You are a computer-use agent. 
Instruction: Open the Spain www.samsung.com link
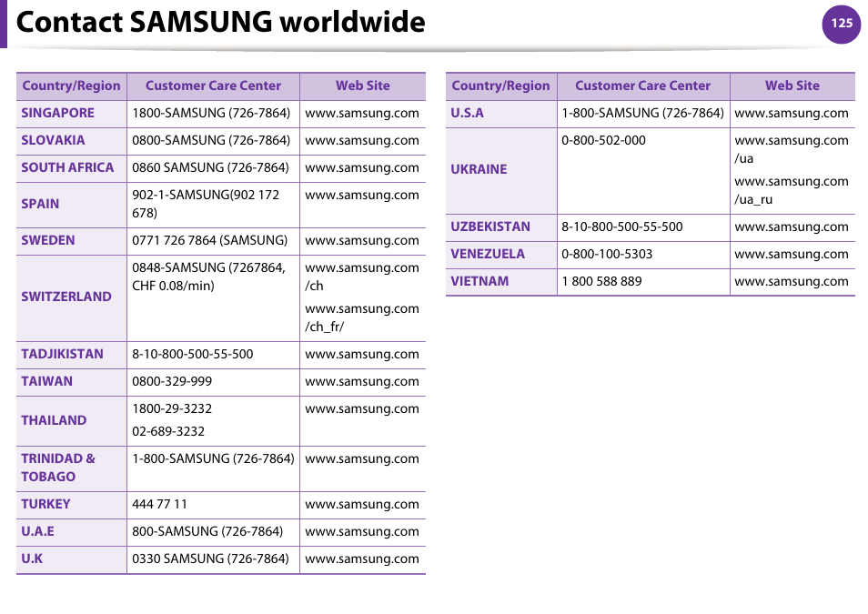[362, 196]
